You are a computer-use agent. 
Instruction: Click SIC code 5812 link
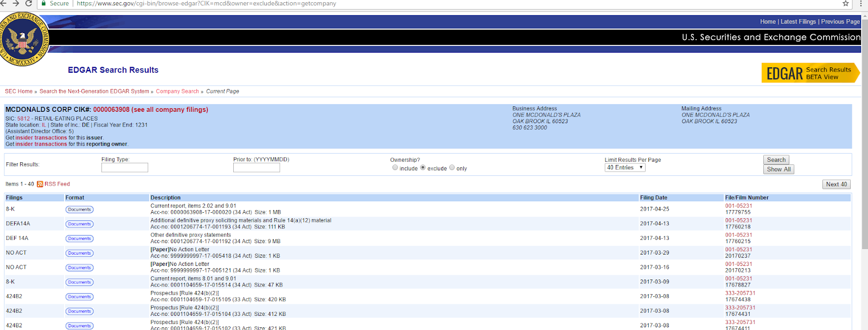[24, 118]
